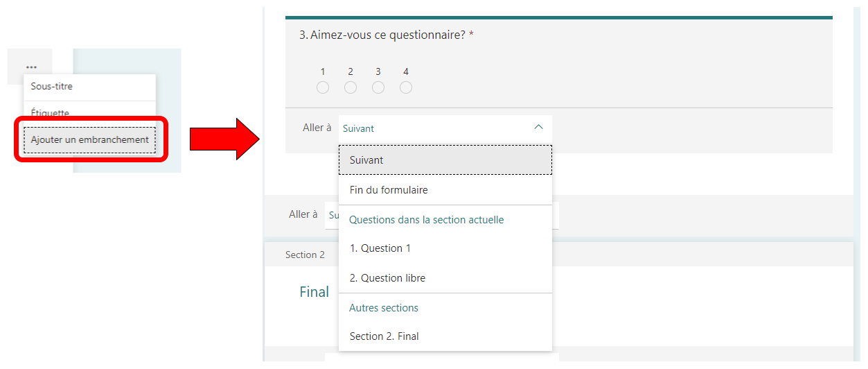Viewport: 868px width, 369px height.
Task: Click the Final section title
Action: click(314, 292)
